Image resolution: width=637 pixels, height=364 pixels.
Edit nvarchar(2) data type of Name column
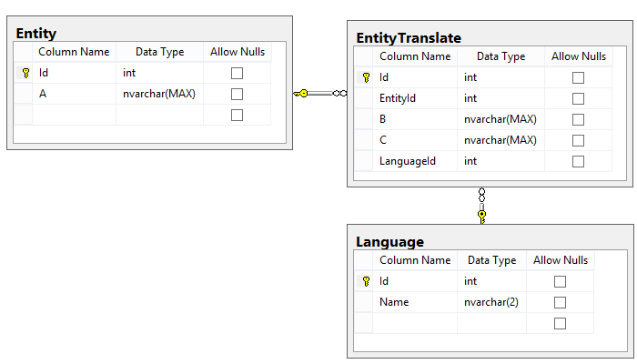tap(491, 302)
